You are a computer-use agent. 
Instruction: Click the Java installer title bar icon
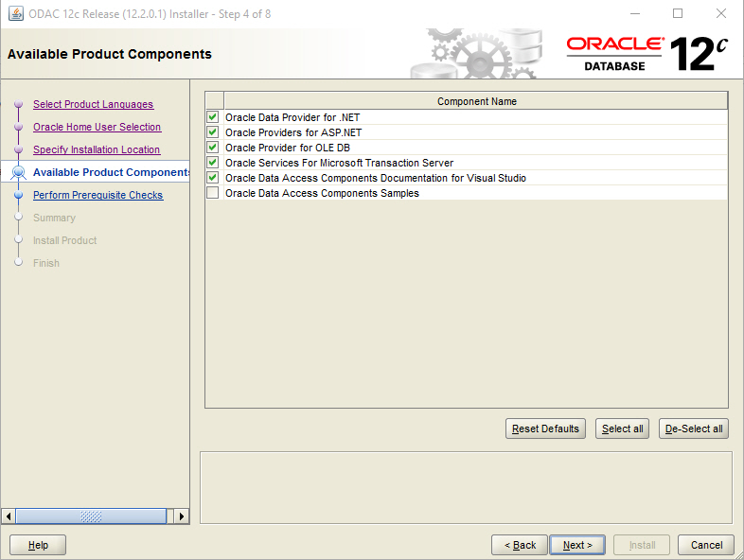[16, 14]
